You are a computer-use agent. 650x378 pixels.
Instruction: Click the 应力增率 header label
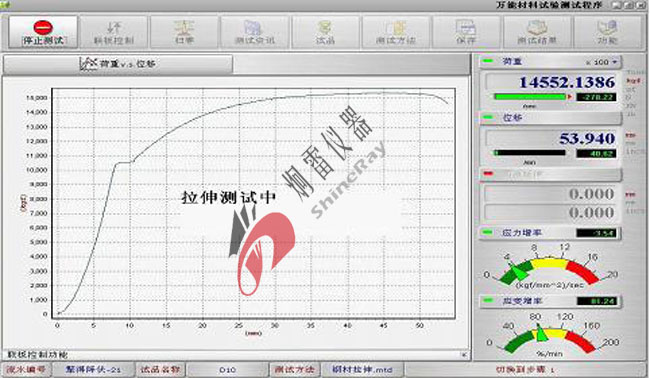(522, 233)
